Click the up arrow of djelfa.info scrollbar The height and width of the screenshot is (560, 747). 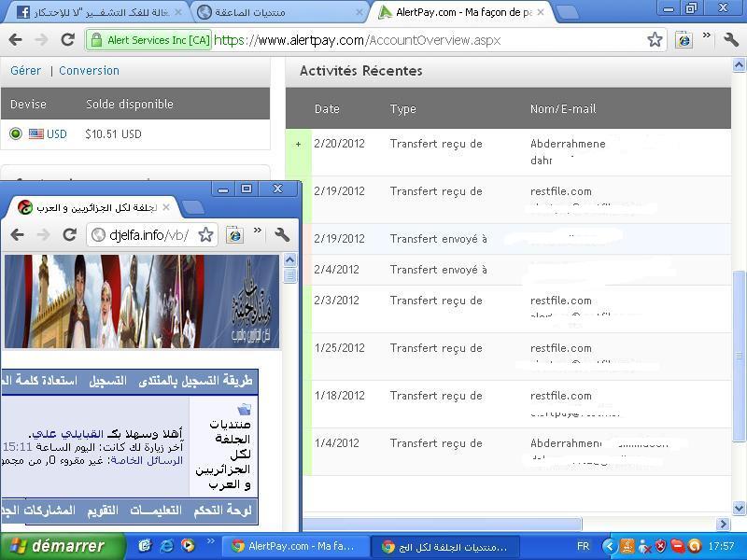(x=289, y=260)
